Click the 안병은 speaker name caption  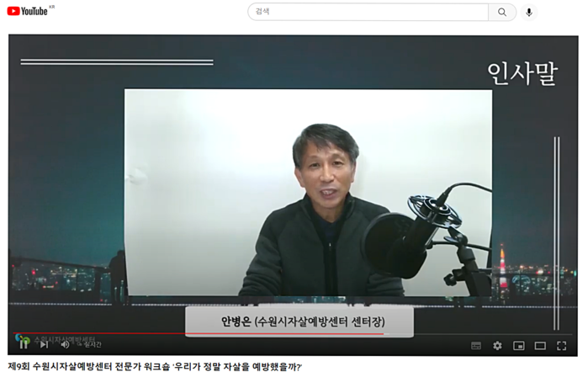[x=299, y=321]
